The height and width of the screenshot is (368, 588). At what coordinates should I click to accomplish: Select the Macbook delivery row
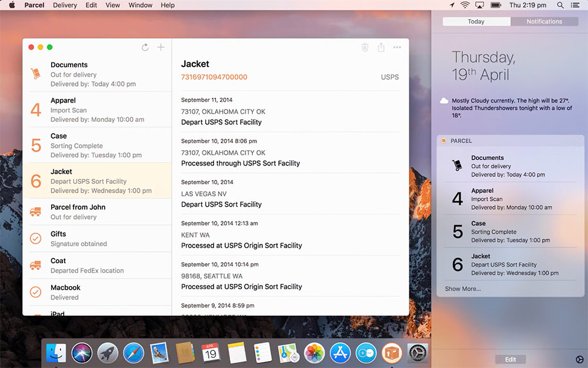click(97, 292)
